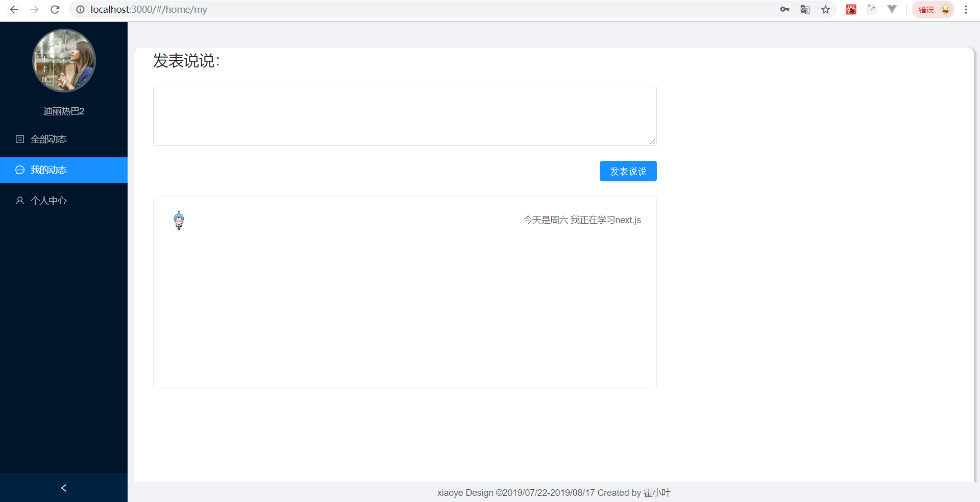Image resolution: width=980 pixels, height=502 pixels.
Task: Click the 我的动态 message icon
Action: (20, 170)
